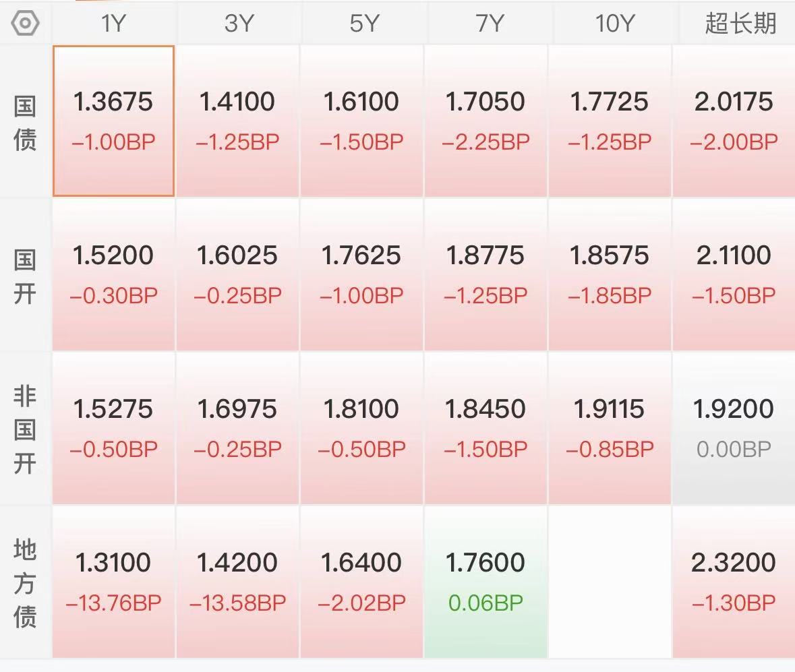Select the 7Y maturity header
Viewport: 795px width, 672px height.
click(489, 23)
